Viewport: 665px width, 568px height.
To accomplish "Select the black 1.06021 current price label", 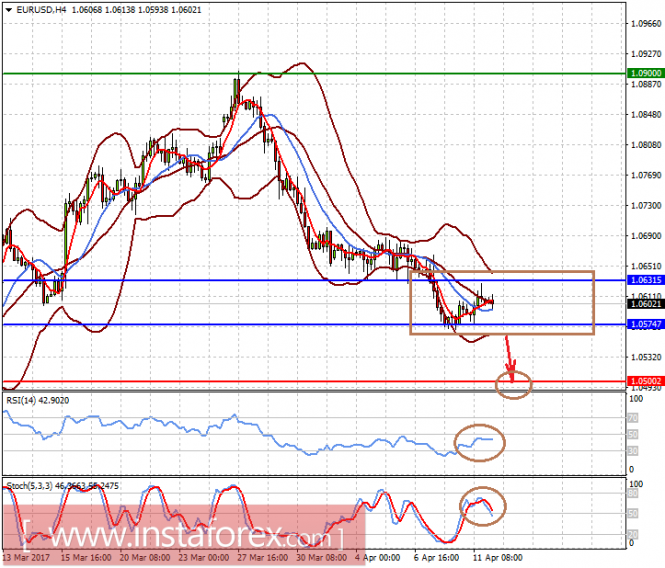I will pyautogui.click(x=645, y=304).
